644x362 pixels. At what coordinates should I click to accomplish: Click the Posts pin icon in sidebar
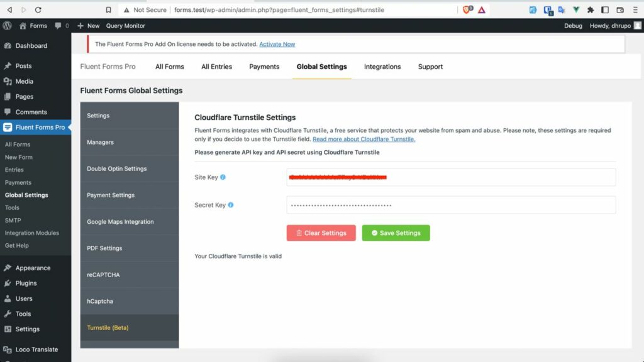pyautogui.click(x=8, y=65)
